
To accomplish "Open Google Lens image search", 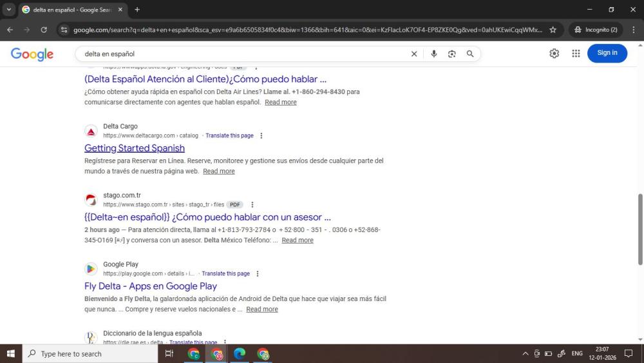I will click(x=451, y=54).
